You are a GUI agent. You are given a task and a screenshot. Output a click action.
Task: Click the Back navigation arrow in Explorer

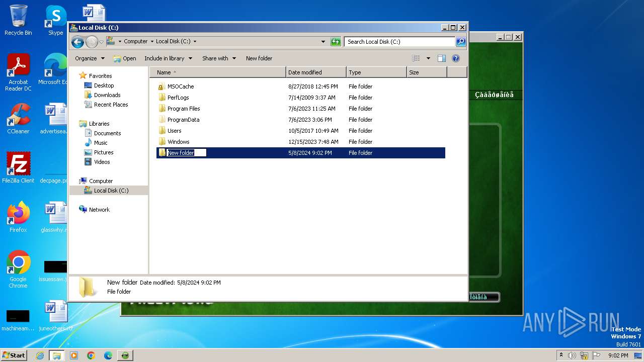click(77, 42)
